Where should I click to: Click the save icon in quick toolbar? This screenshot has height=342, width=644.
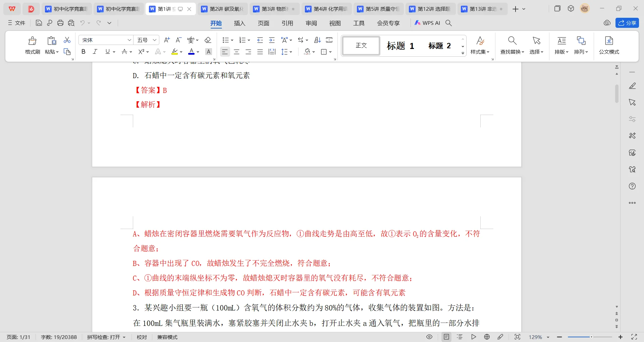[x=39, y=23]
